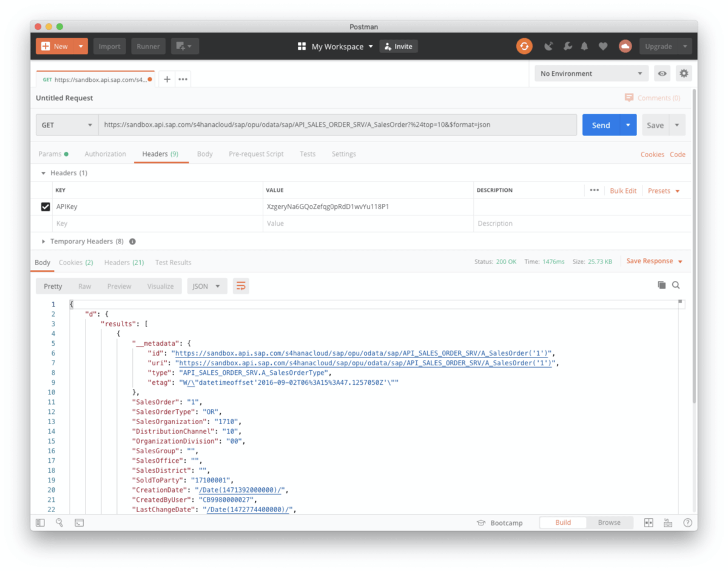This screenshot has width=728, height=571.
Task: Open the GET method dropdown
Action: (x=67, y=125)
